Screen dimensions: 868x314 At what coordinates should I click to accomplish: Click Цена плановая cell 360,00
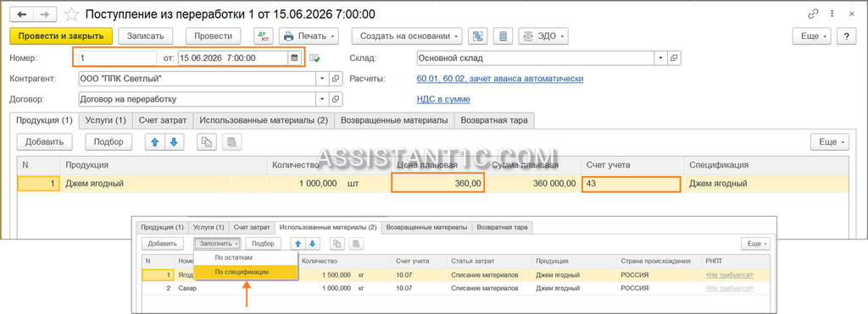[x=438, y=183]
